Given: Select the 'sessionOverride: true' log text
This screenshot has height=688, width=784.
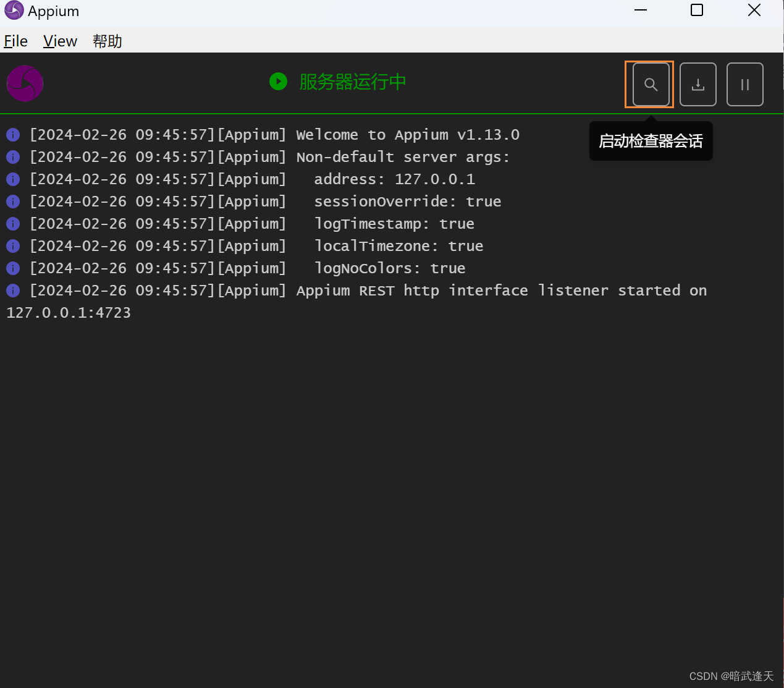Looking at the screenshot, I should point(408,202).
